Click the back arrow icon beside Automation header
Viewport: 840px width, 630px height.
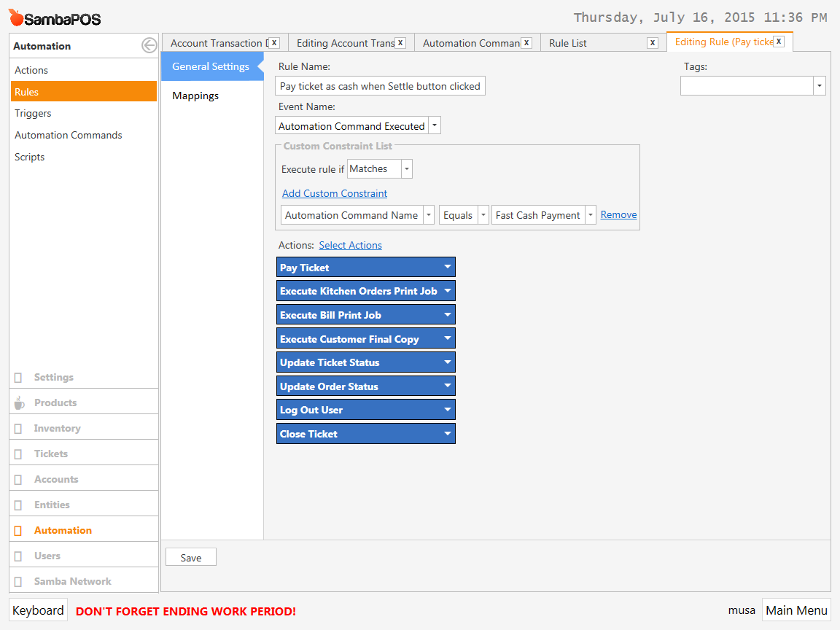coord(149,46)
